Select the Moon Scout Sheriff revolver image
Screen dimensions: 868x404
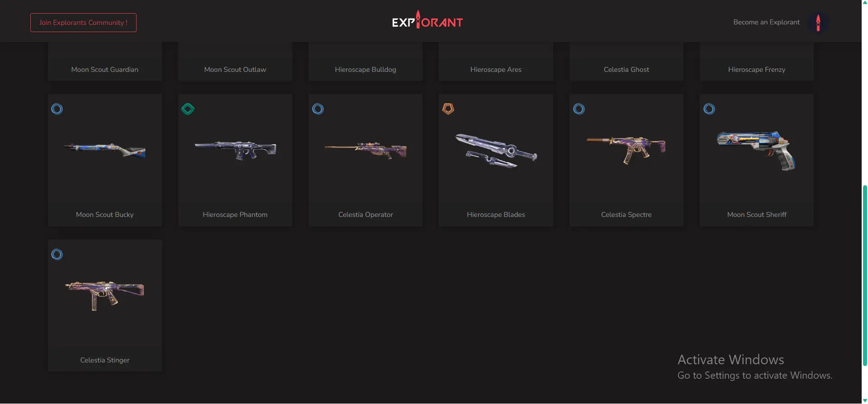(756, 150)
